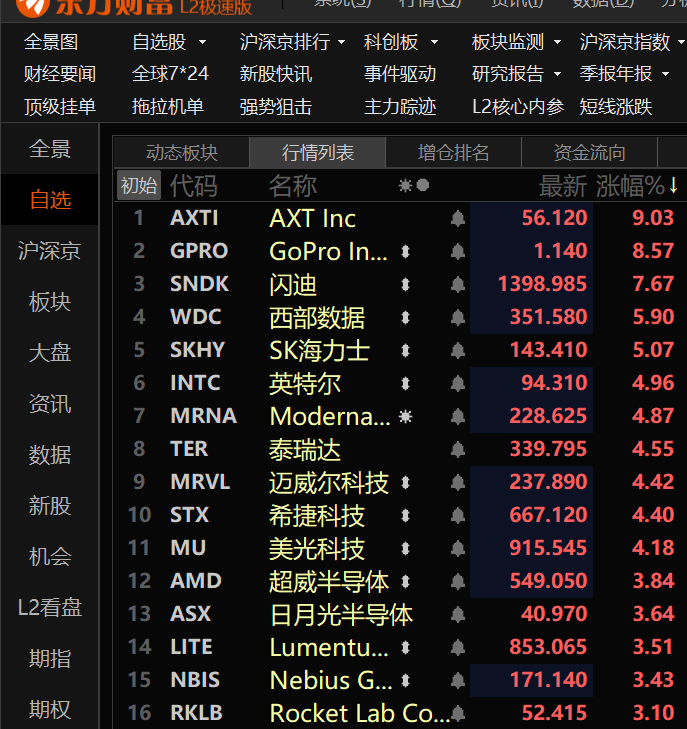Expand the 自选股 dropdown arrow
This screenshot has width=687, height=729.
tap(202, 42)
